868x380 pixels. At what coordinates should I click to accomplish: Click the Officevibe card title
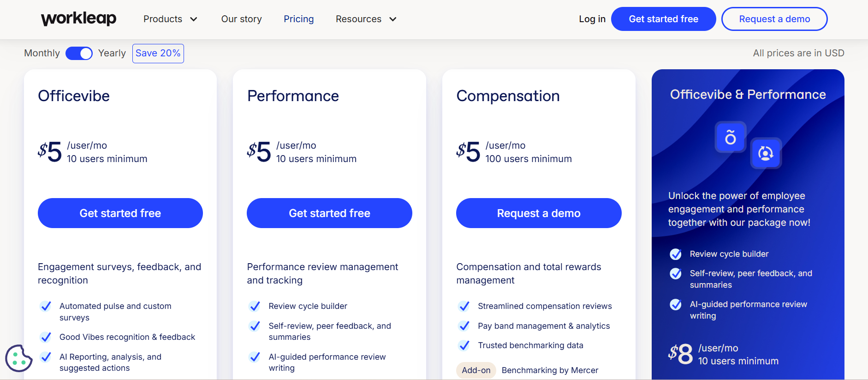click(74, 96)
